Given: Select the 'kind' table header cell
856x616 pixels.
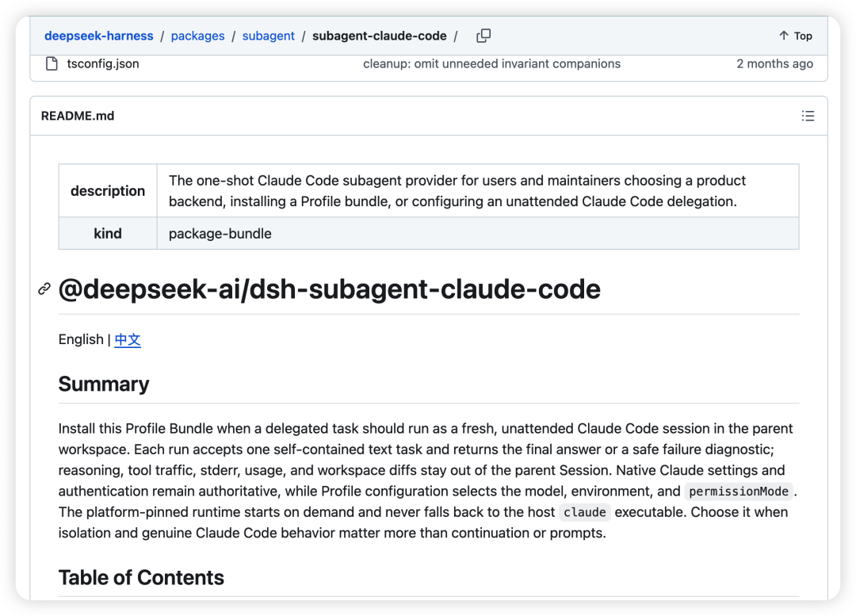Looking at the screenshot, I should [108, 234].
